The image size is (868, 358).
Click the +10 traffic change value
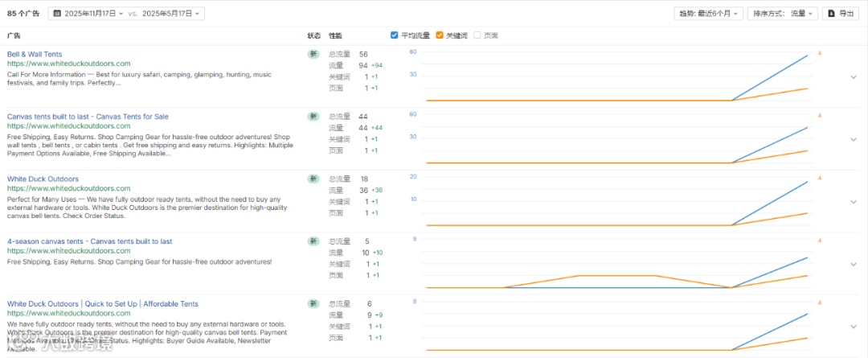point(376,253)
